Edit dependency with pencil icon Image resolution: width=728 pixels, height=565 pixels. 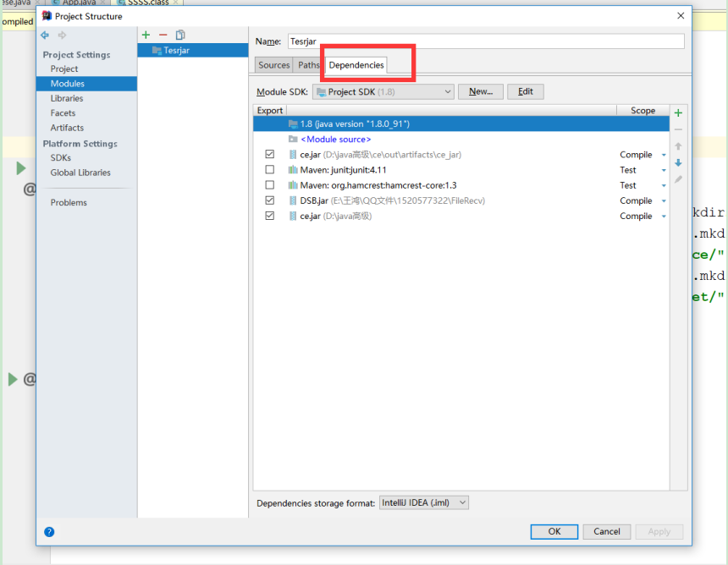(x=678, y=179)
